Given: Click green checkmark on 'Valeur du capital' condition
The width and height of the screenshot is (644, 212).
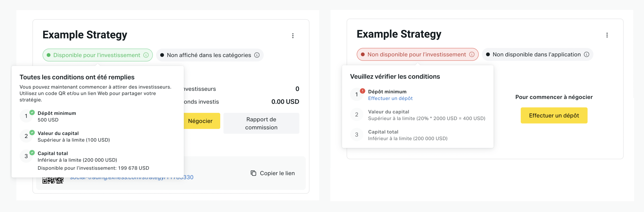Looking at the screenshot, I should point(32,132).
